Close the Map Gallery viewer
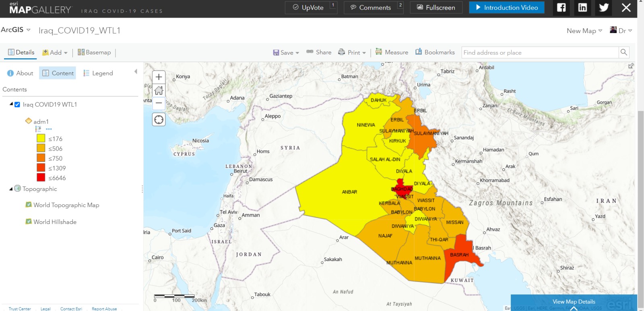 tap(626, 8)
